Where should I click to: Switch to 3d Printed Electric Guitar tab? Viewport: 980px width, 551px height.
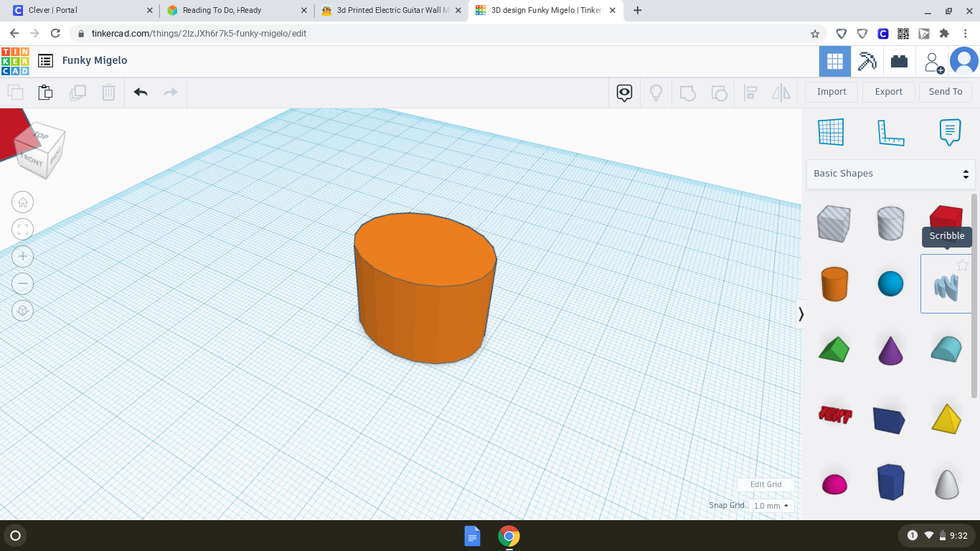tap(392, 11)
